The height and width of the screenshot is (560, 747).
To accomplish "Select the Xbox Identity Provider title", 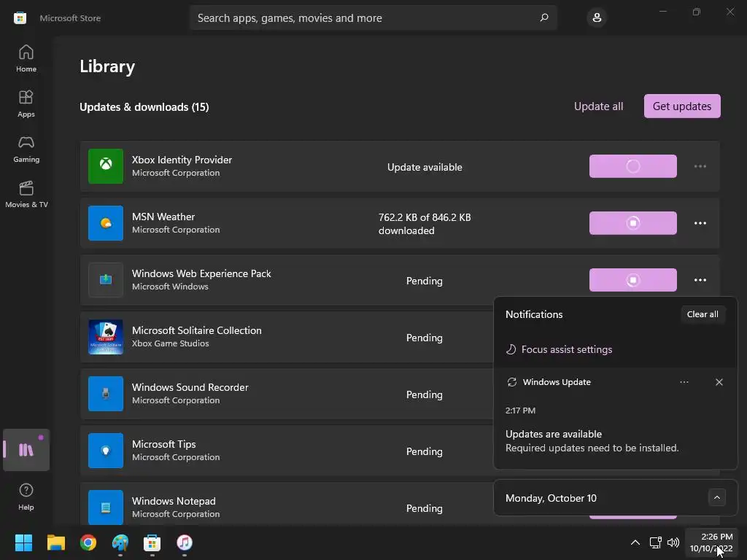I will pos(182,160).
